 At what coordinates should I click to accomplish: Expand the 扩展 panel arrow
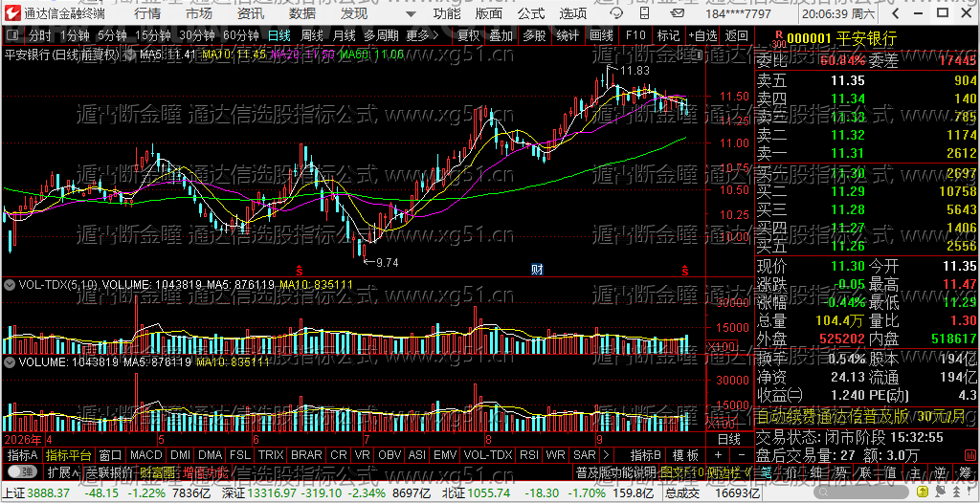(x=63, y=471)
